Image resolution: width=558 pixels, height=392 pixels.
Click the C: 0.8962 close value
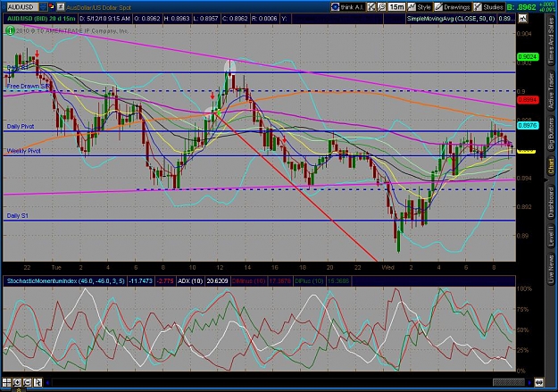pos(234,19)
